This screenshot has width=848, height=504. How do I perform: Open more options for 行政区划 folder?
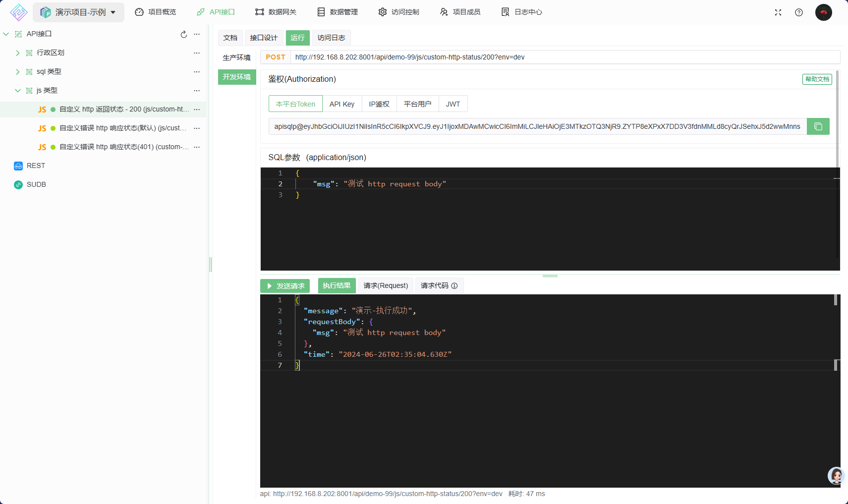[x=197, y=53]
